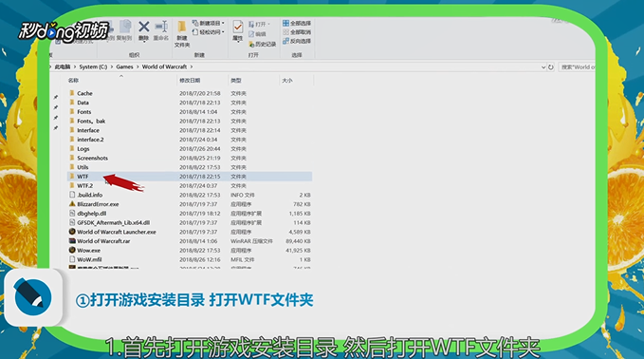644x359 pixels.
Task: Expand the chevron after Games in breadcrumb
Action: (138, 66)
